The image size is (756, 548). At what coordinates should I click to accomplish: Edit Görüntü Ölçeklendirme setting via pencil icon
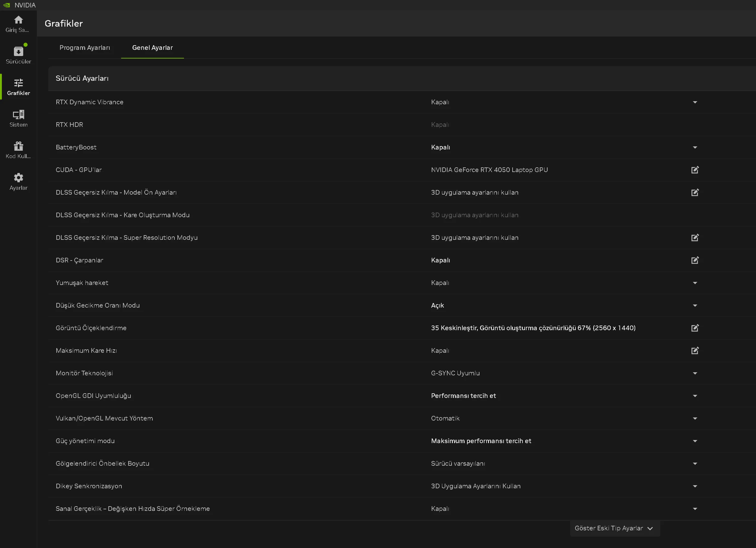tap(695, 328)
